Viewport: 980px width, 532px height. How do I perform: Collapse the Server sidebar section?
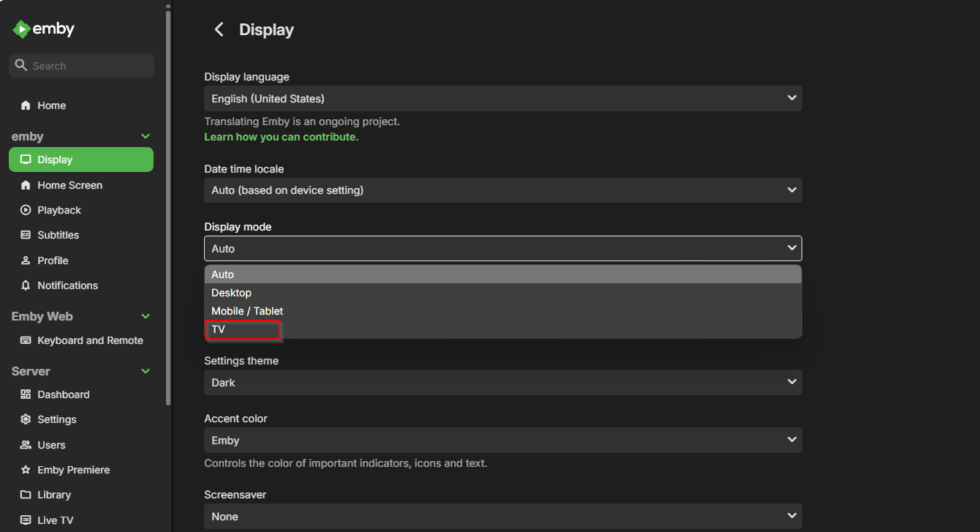146,371
